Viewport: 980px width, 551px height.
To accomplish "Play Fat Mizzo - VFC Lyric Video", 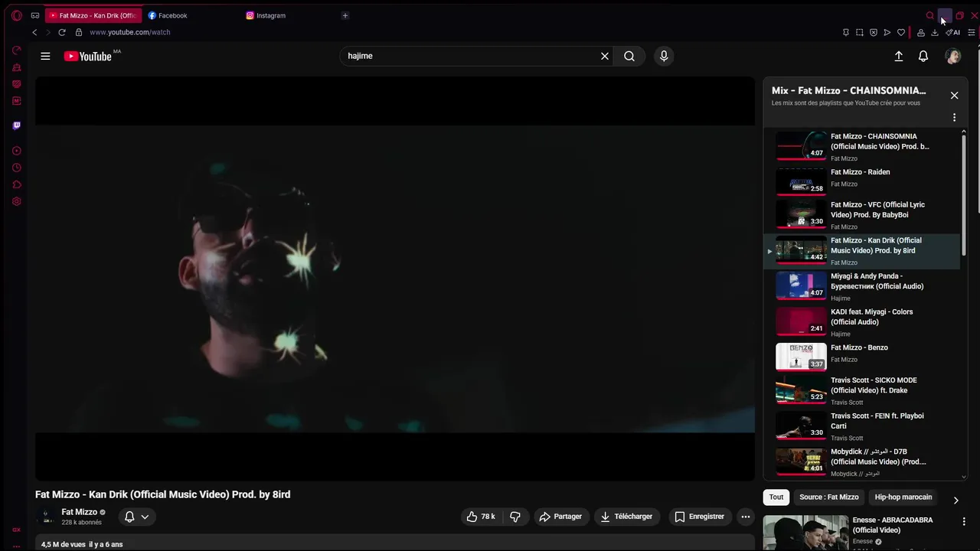I will click(861, 215).
